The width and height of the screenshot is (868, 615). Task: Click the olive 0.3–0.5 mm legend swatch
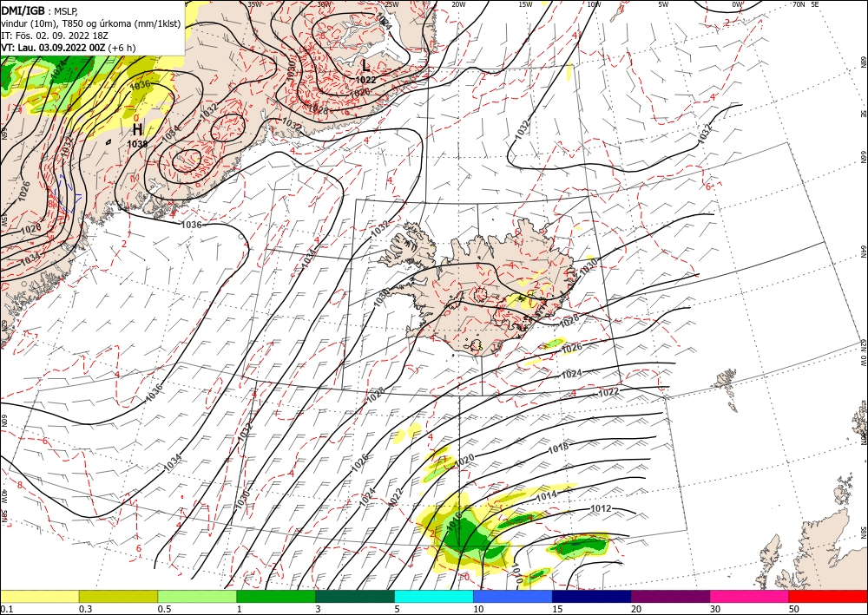coord(118,596)
